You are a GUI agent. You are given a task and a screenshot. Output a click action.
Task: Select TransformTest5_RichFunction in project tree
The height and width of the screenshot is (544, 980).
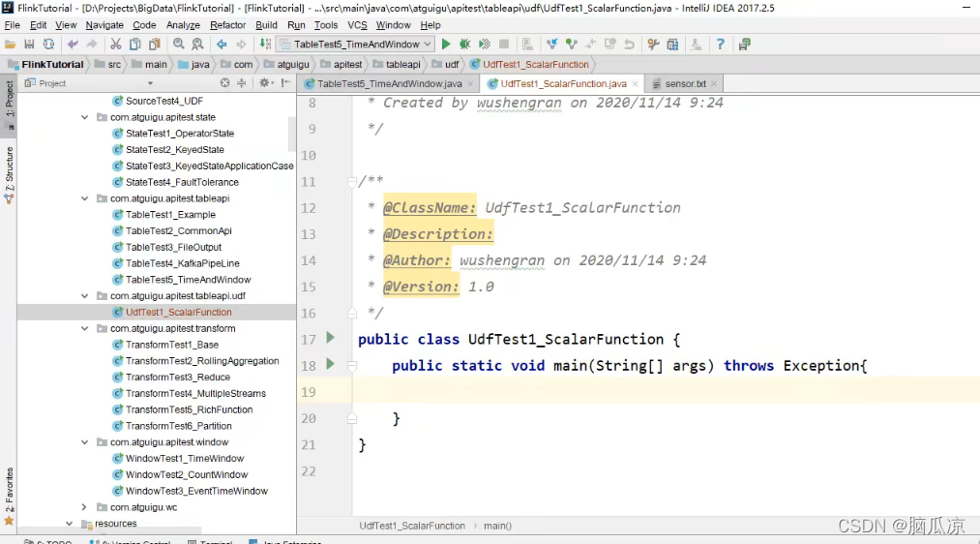[189, 410]
